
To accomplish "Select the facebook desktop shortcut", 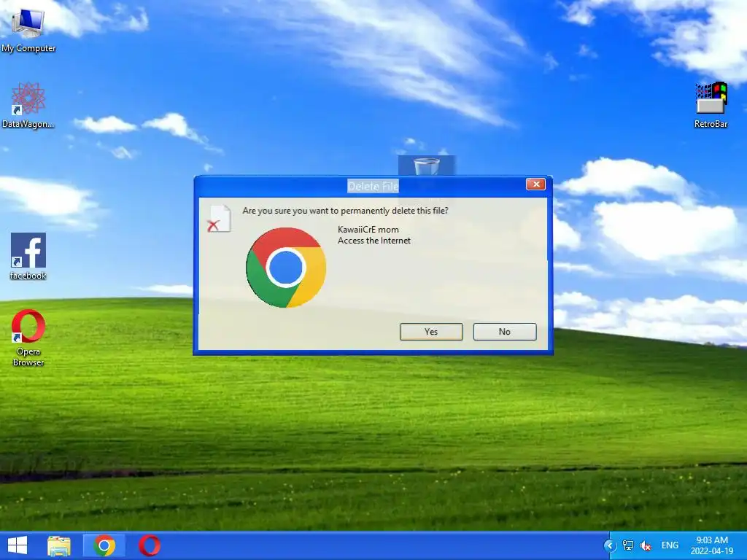I will pyautogui.click(x=28, y=256).
